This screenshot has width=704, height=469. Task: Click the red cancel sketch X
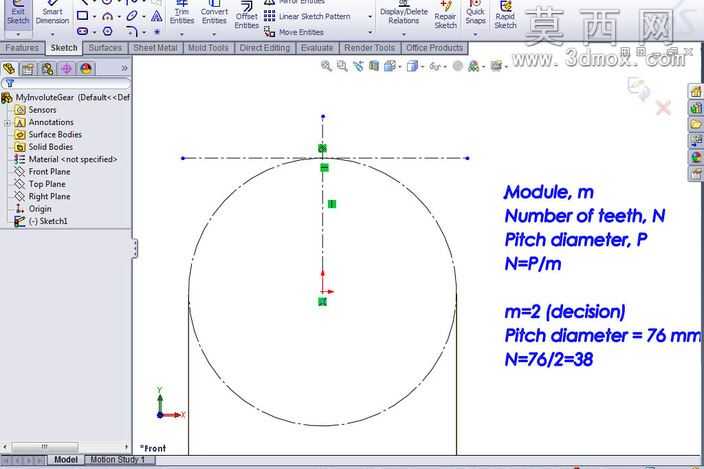(664, 108)
